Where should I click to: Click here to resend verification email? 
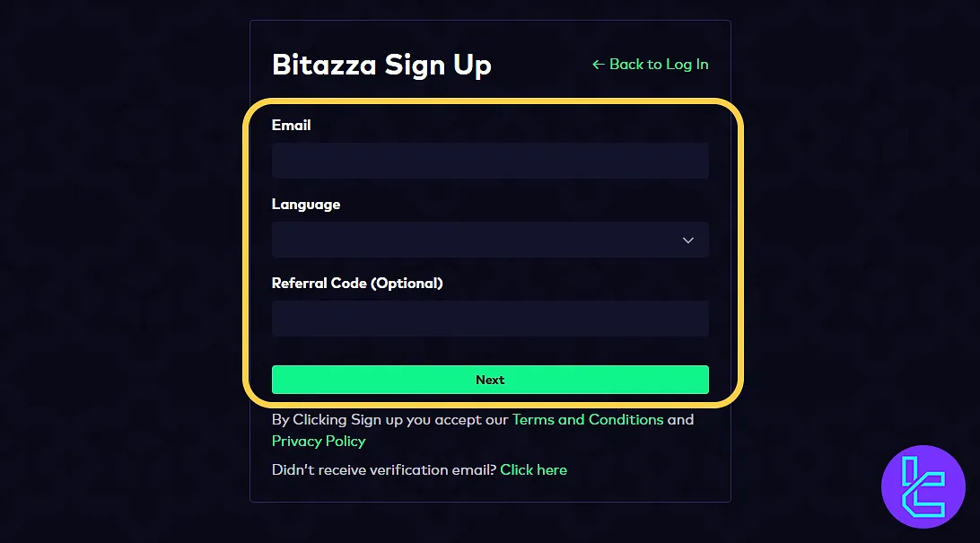pos(534,469)
